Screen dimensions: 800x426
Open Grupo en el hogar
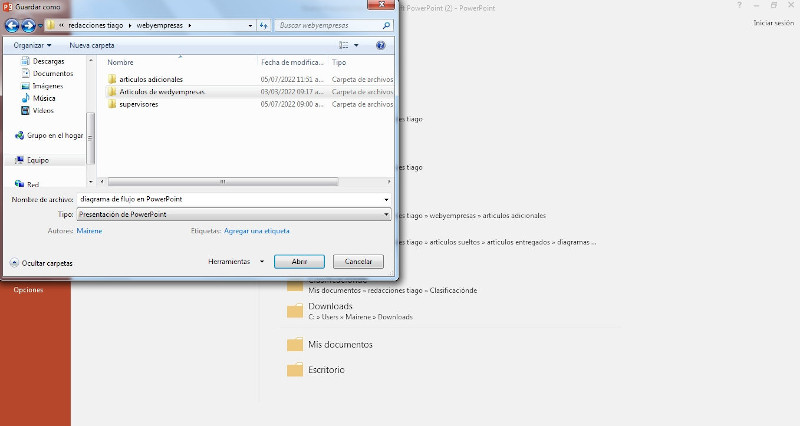49,135
